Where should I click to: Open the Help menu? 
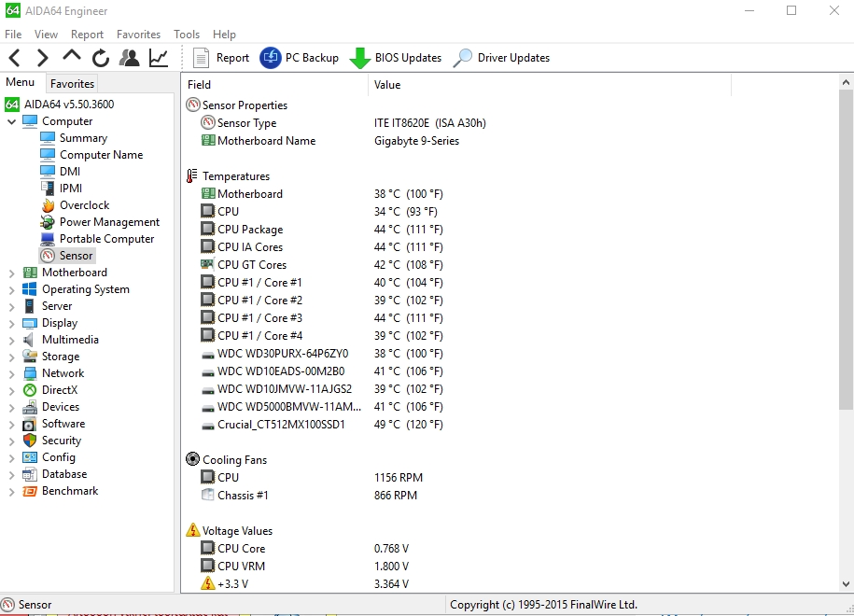pos(224,35)
